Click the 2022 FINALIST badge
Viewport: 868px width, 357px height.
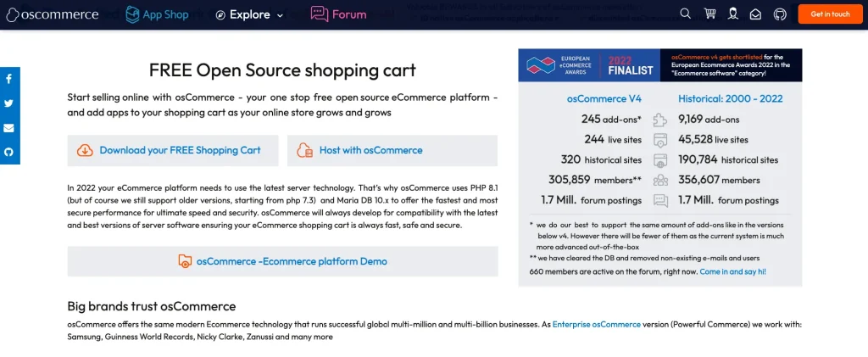631,64
